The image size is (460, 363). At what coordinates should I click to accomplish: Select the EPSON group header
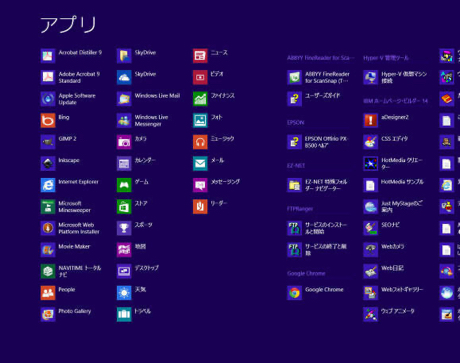(296, 123)
